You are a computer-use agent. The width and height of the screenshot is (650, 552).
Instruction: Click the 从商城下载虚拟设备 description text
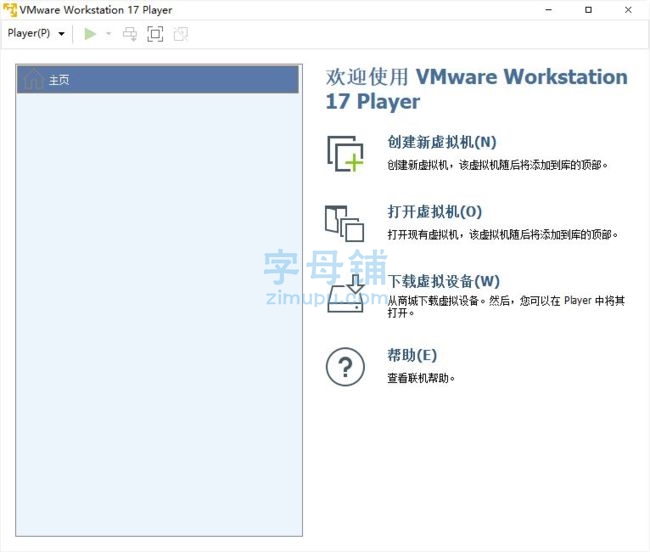[x=506, y=306]
